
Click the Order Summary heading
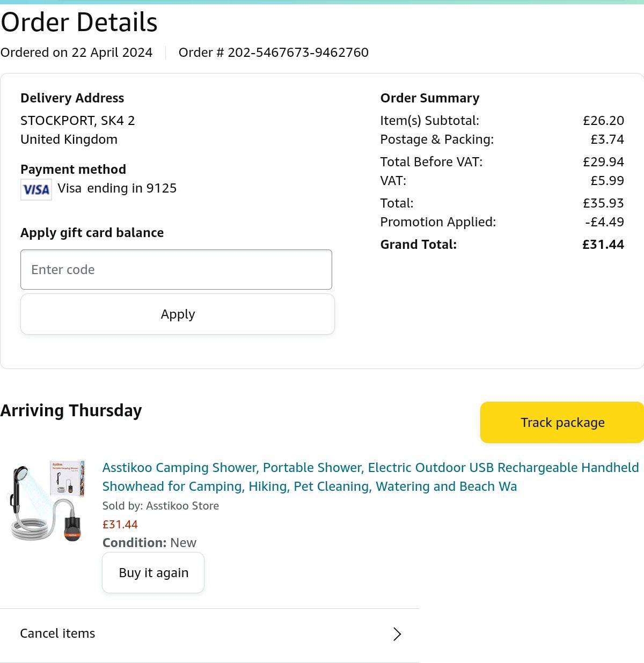(429, 98)
